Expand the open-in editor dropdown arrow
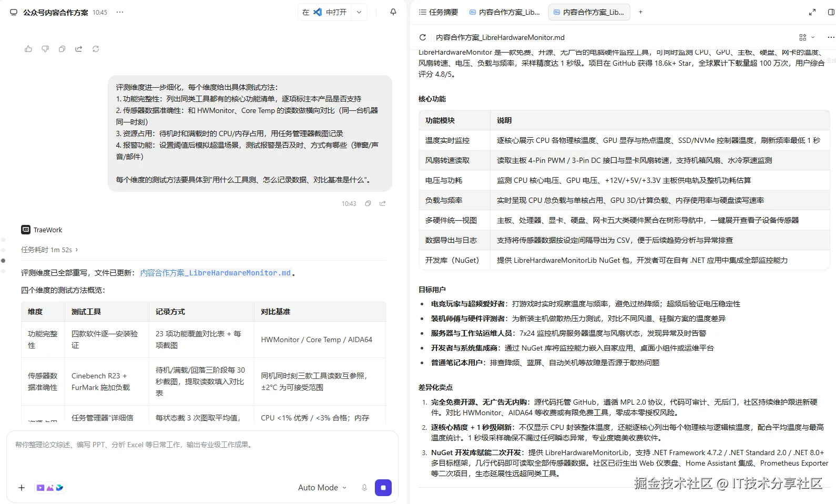The width and height of the screenshot is (836, 504). pos(359,12)
